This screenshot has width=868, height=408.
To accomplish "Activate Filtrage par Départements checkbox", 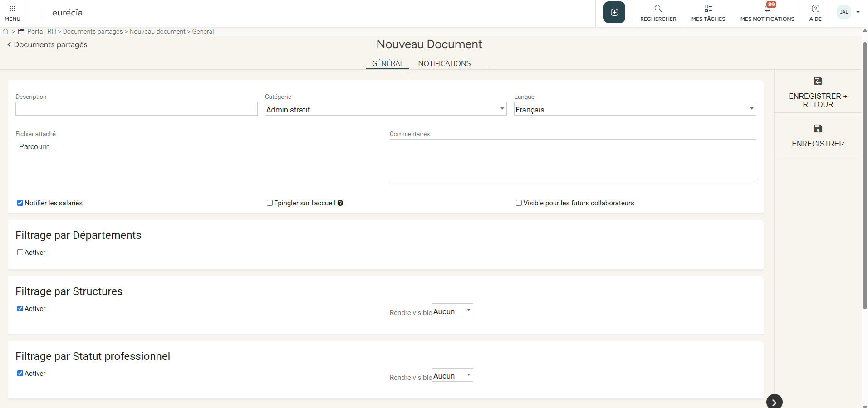I will point(20,253).
